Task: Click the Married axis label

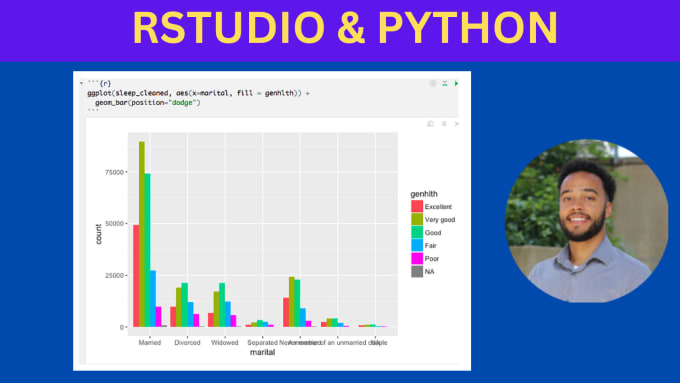Action: tap(150, 343)
